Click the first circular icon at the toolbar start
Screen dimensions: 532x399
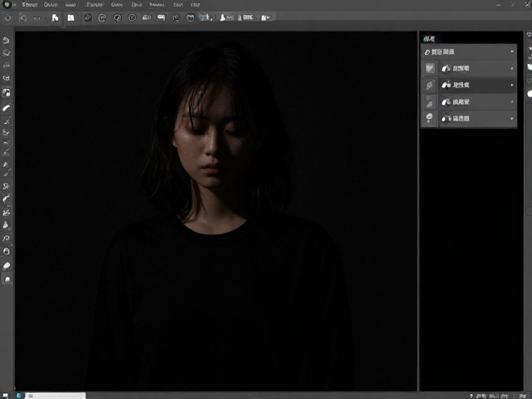[x=7, y=17]
